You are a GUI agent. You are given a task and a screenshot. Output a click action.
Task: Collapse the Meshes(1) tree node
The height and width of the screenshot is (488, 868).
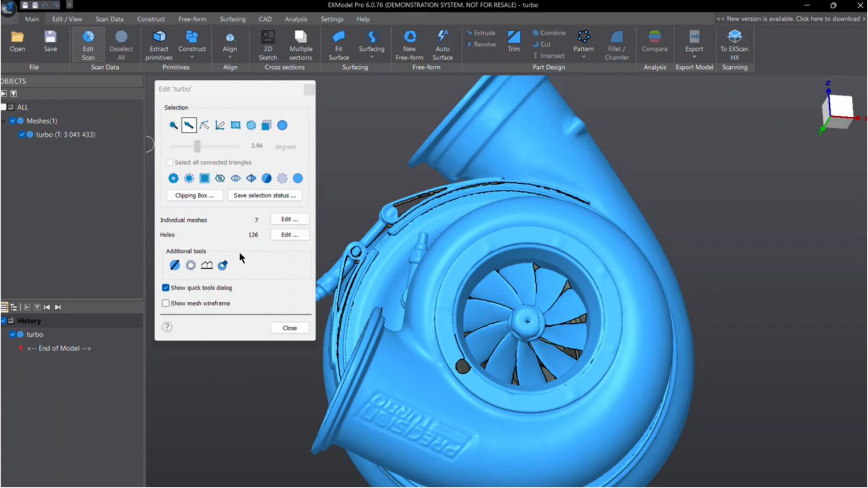[4, 121]
